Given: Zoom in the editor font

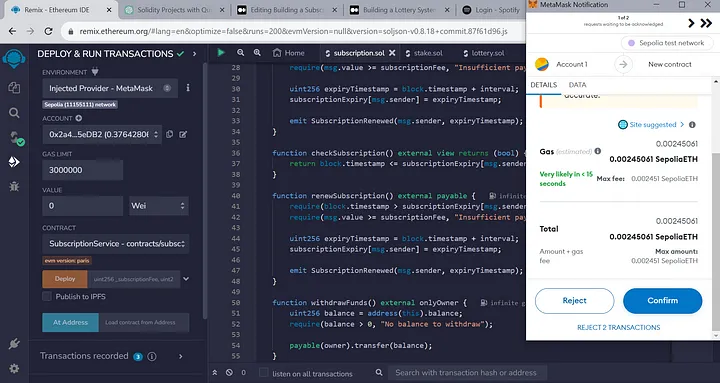Looking at the screenshot, I should pos(257,53).
